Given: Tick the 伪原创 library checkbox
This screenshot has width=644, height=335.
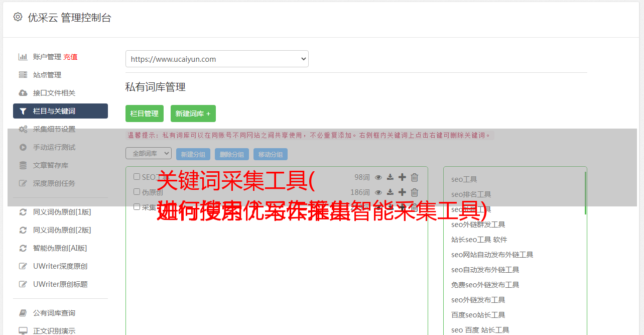Looking at the screenshot, I should (x=137, y=192).
